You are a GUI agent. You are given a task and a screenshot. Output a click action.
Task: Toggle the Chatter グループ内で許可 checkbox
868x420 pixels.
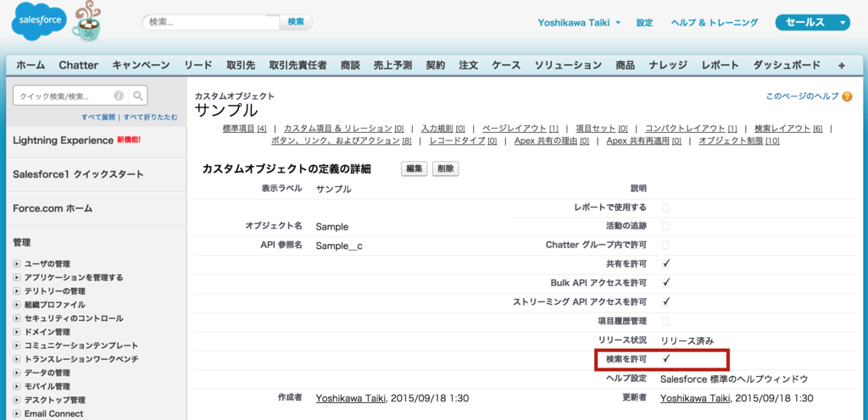[665, 245]
